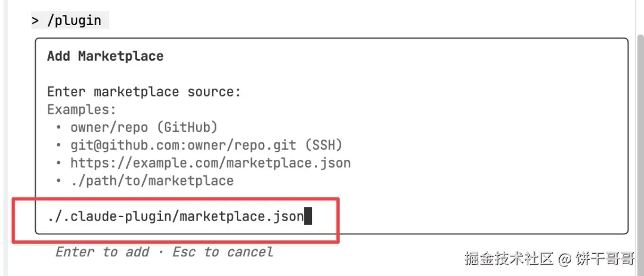Click the bullet before the owner/repo example
The height and width of the screenshot is (276, 644).
[x=59, y=128]
